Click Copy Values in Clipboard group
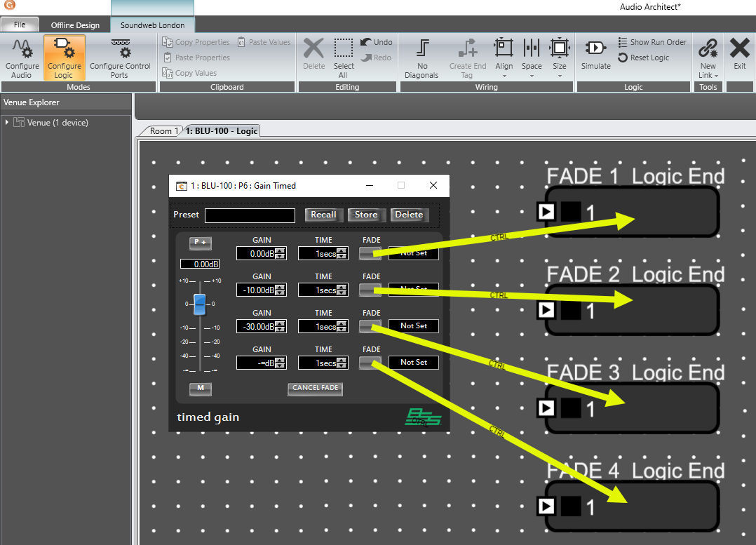Image resolution: width=756 pixels, height=545 pixels. (190, 73)
